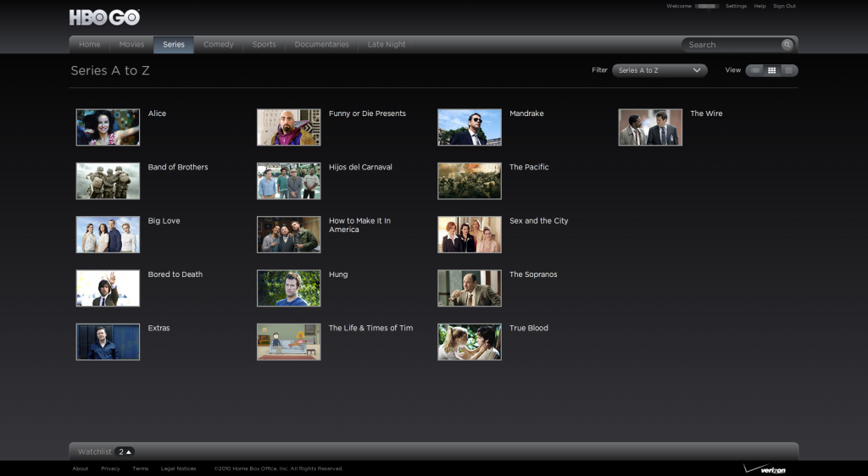Screen dimensions: 868x476
Task: Click in the Search field
Action: point(732,45)
